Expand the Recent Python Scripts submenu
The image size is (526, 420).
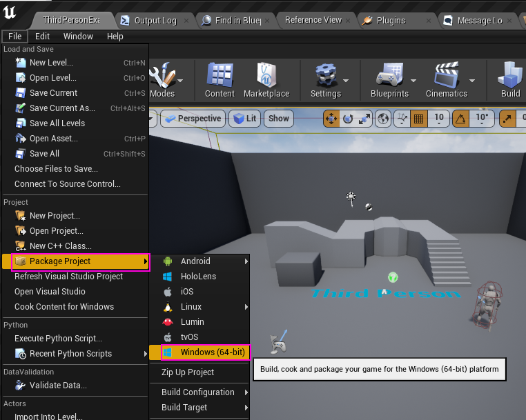click(x=75, y=354)
